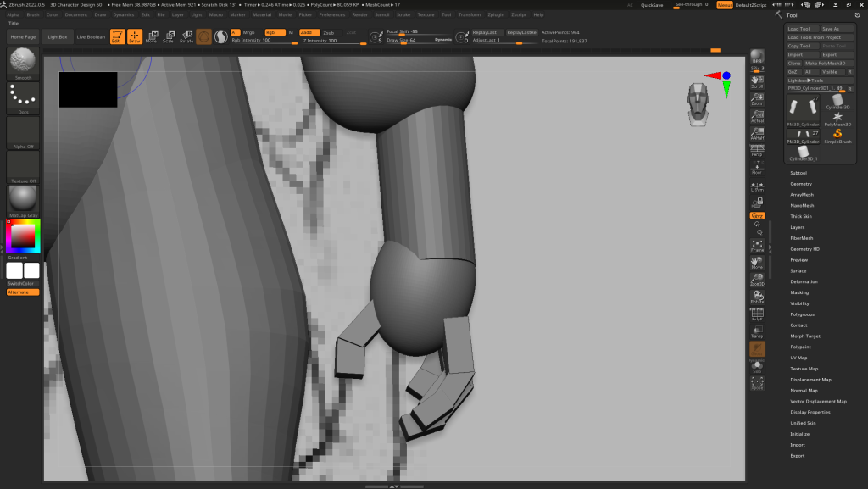The height and width of the screenshot is (489, 868).
Task: Select the SimpleBrush tool icon
Action: pyautogui.click(x=837, y=134)
